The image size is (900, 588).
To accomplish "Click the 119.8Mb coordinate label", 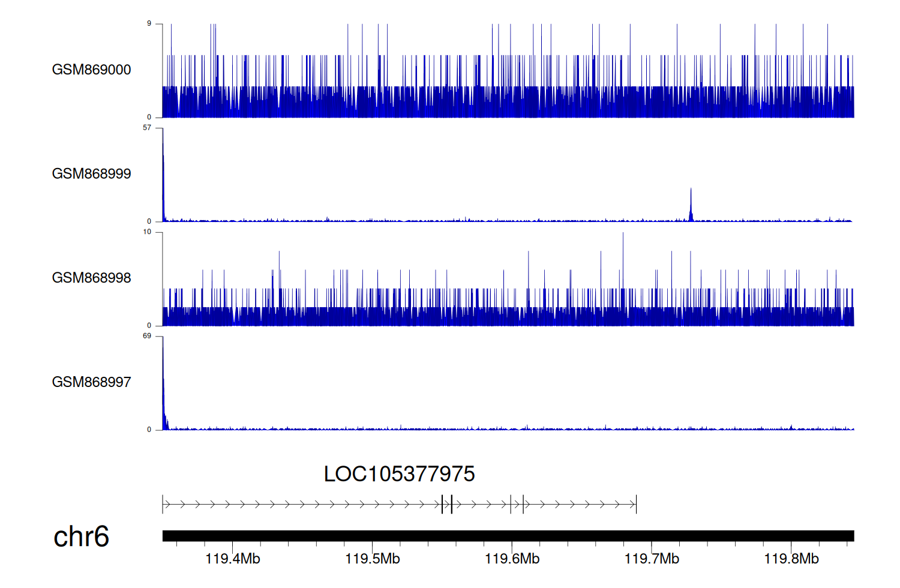I will click(791, 559).
